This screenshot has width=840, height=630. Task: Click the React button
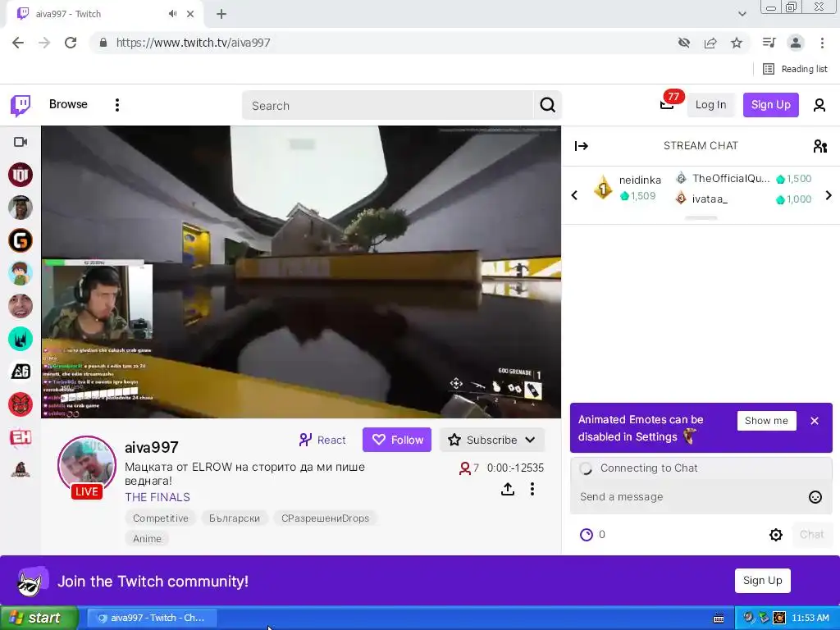coord(322,440)
